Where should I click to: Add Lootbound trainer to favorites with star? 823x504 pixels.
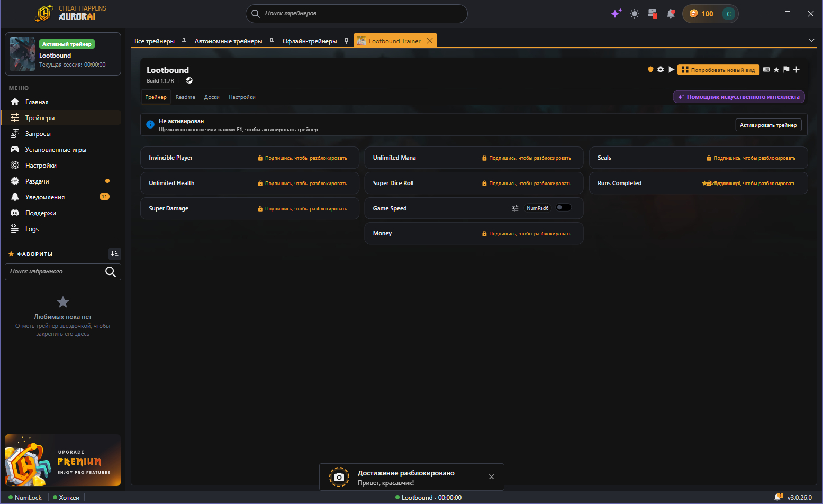(776, 69)
